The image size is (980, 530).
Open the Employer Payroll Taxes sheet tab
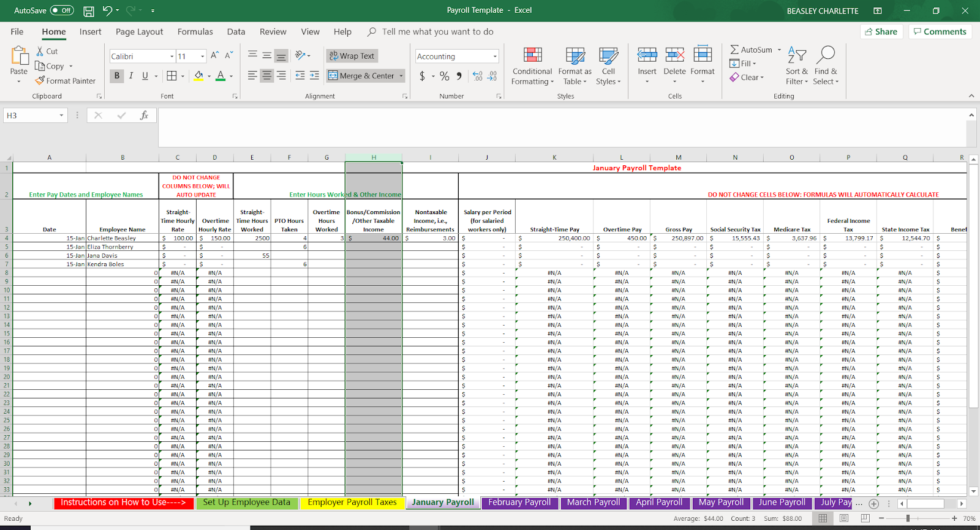(352, 502)
